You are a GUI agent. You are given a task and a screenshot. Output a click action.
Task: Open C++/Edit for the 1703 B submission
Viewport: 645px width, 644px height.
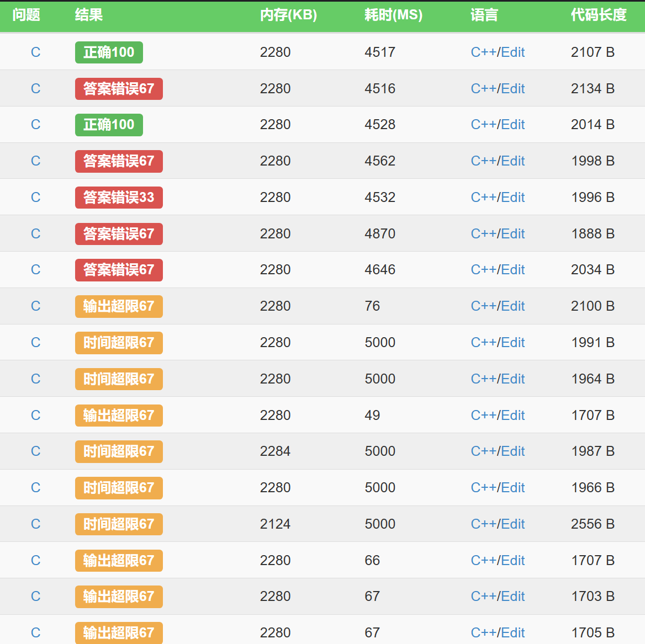498,597
